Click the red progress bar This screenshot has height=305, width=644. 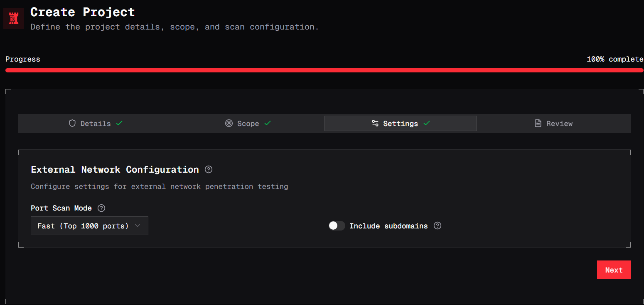pos(324,70)
